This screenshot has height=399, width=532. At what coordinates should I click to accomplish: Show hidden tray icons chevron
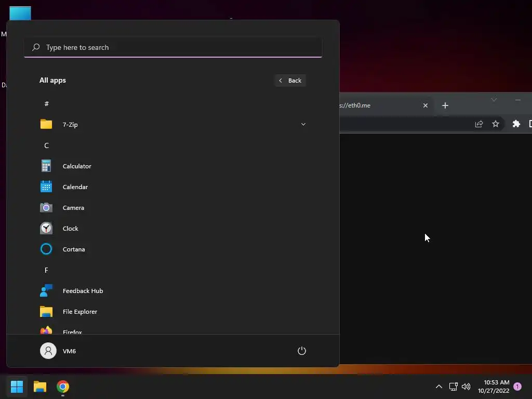point(438,387)
